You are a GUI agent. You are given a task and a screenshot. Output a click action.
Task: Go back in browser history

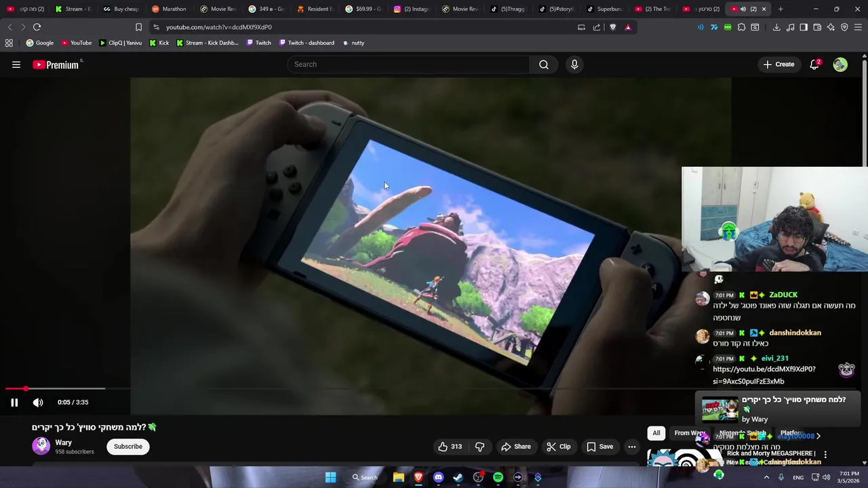9,27
